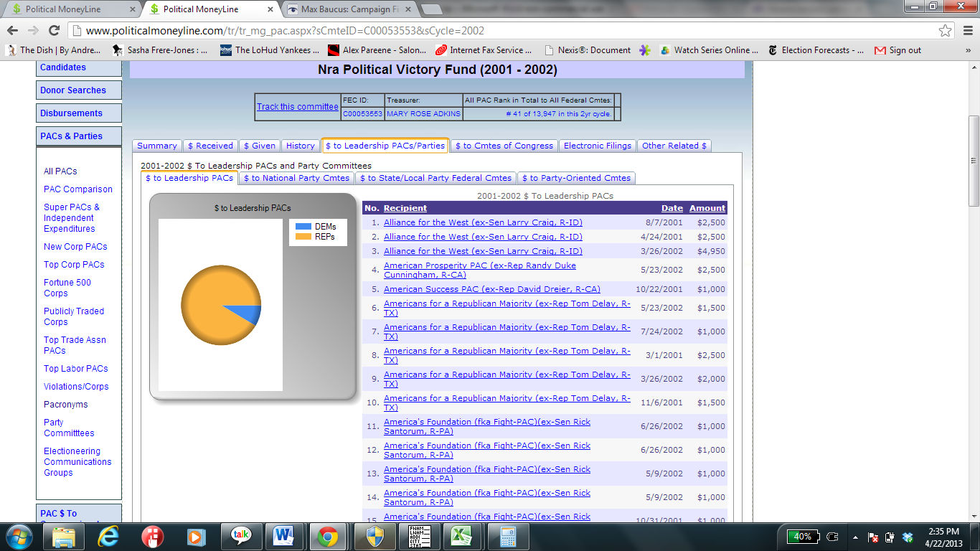Screen dimensions: 980x551
Task: Open the Windows Start menu
Action: pyautogui.click(x=18, y=536)
